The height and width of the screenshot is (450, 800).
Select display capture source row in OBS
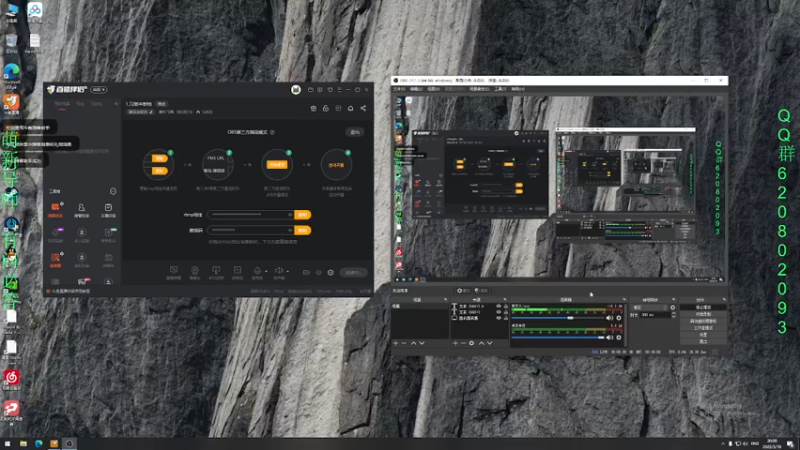pyautogui.click(x=480, y=318)
